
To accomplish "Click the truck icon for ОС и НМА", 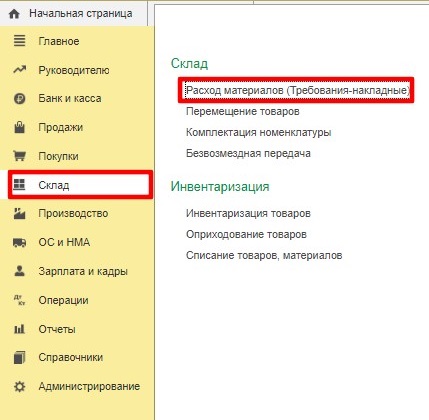I will 19,242.
